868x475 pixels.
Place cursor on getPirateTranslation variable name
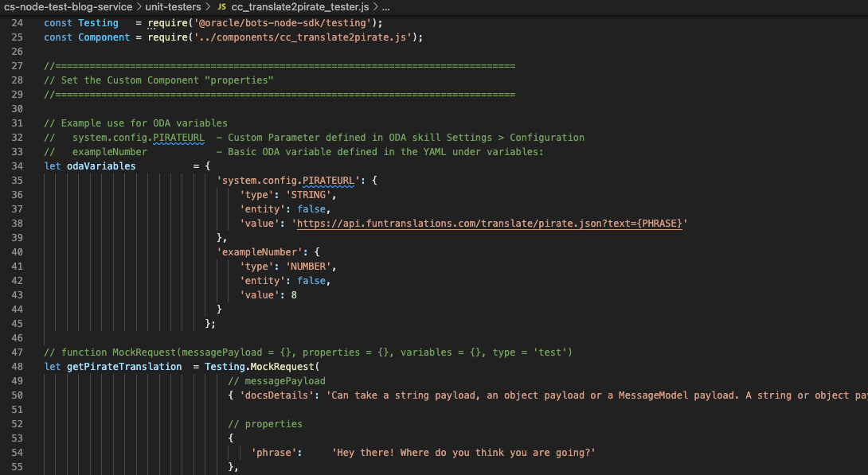click(x=125, y=366)
